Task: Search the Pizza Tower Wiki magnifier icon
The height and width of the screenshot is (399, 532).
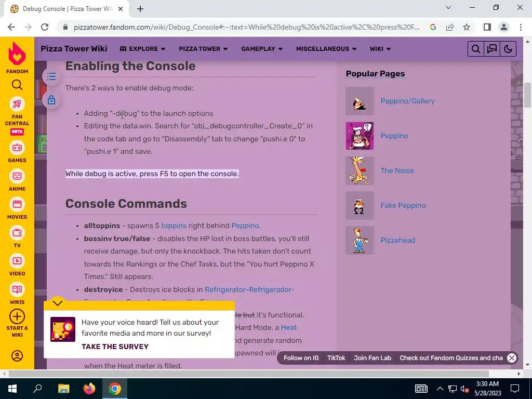Action: tap(476, 49)
